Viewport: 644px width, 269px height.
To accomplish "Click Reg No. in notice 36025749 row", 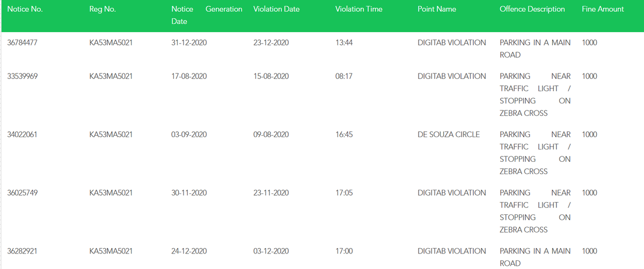I will (x=111, y=193).
